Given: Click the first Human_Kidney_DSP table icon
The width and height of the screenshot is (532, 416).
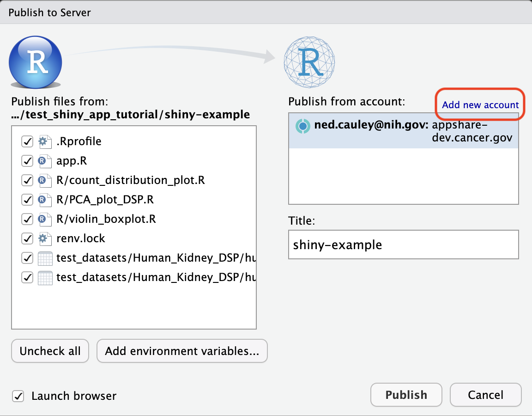Looking at the screenshot, I should coord(44,258).
